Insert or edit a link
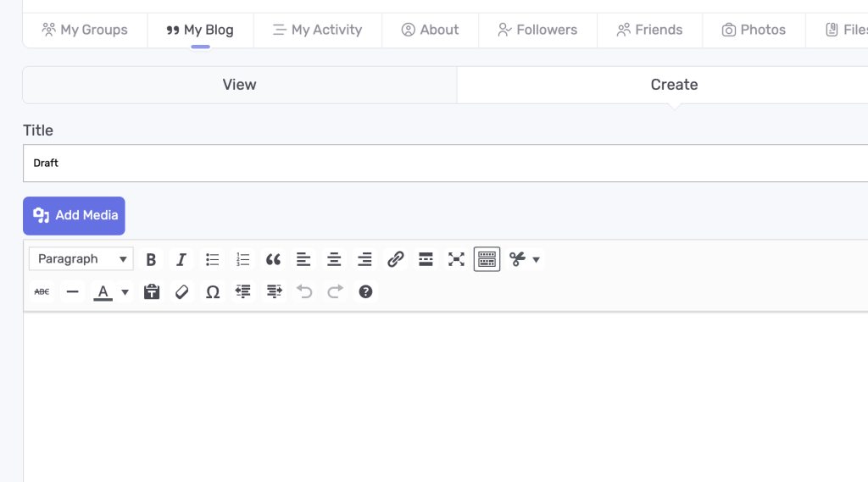This screenshot has width=868, height=482. [x=395, y=259]
